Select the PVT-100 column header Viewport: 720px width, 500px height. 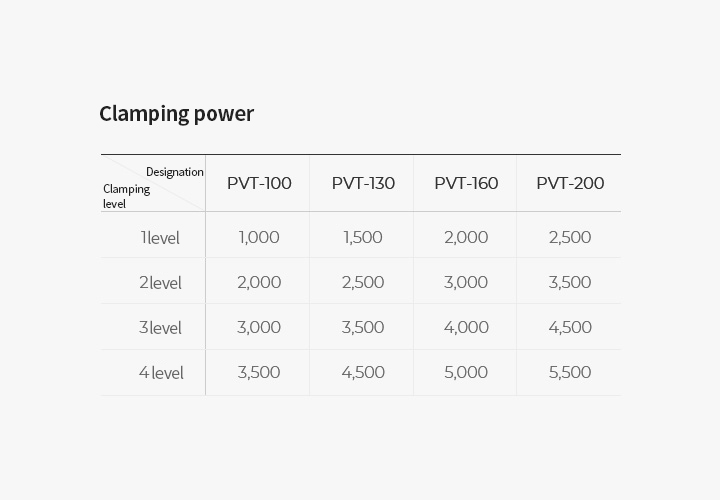259,183
